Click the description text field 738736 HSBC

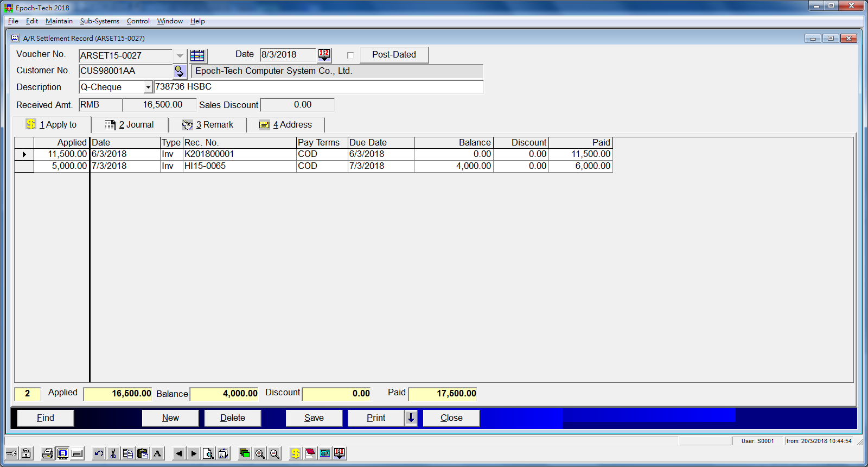[x=318, y=87]
